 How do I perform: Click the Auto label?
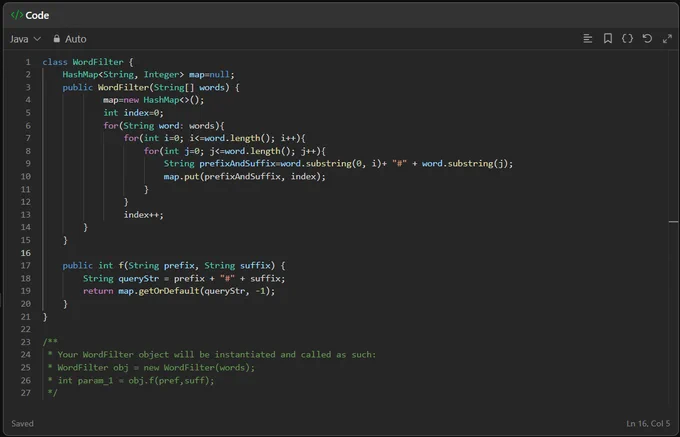[75, 39]
